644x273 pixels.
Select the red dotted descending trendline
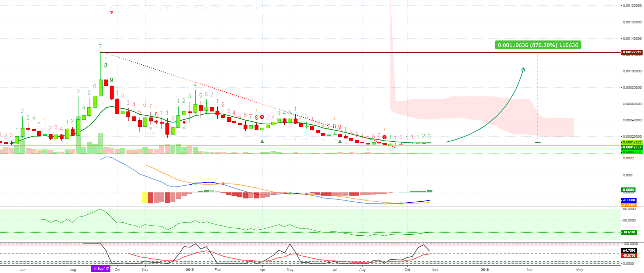[x=248, y=100]
